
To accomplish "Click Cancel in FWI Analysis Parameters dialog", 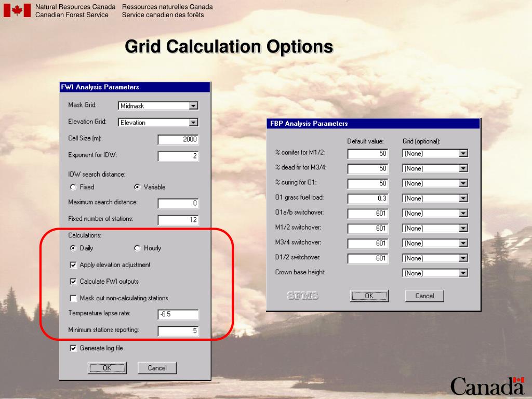I will (157, 368).
